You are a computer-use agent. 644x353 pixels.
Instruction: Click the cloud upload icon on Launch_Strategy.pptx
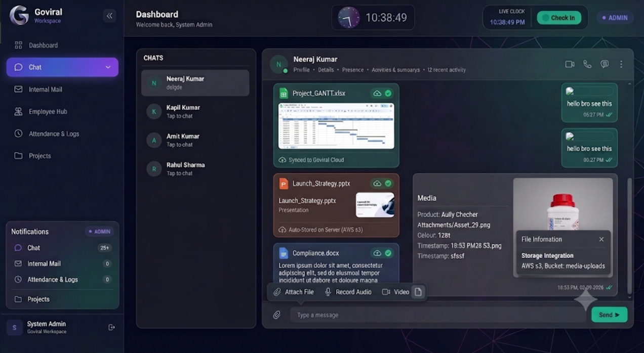coord(377,184)
